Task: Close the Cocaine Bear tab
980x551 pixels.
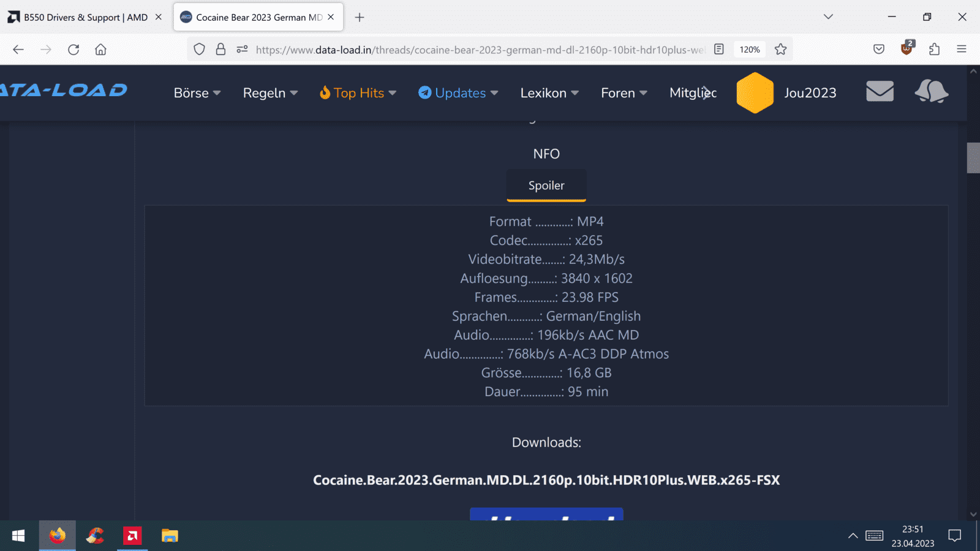Action: pyautogui.click(x=331, y=17)
